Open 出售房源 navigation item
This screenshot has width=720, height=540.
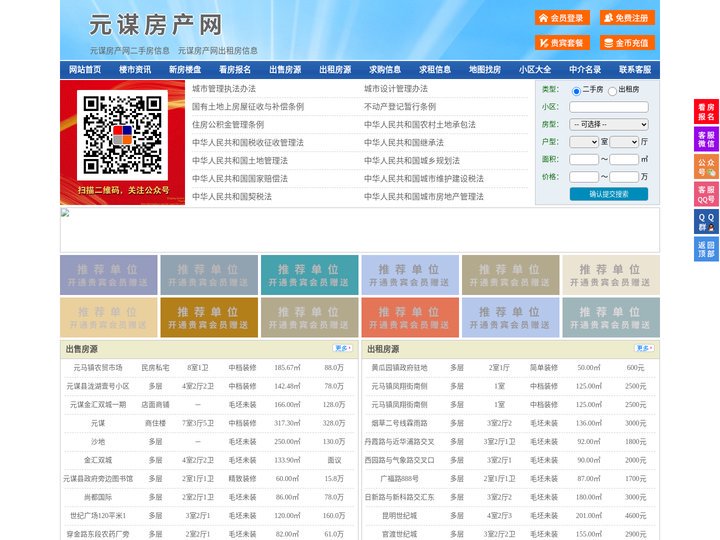tap(285, 70)
